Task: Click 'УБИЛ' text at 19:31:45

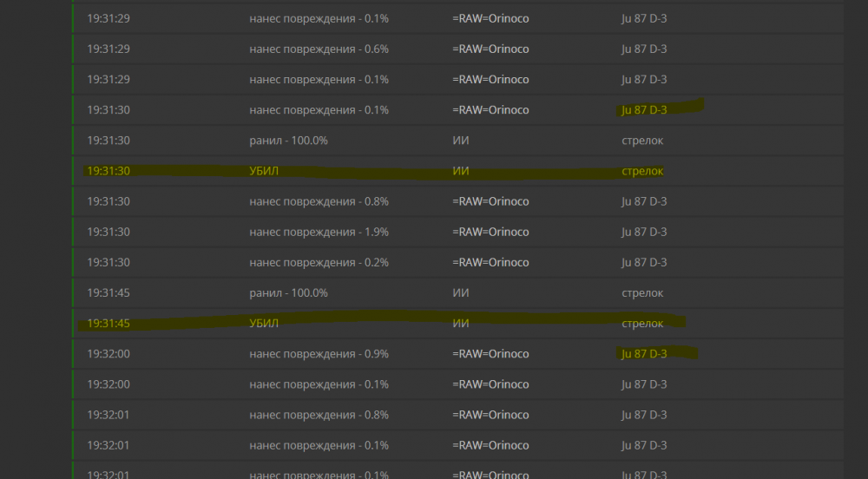Action: tap(264, 323)
